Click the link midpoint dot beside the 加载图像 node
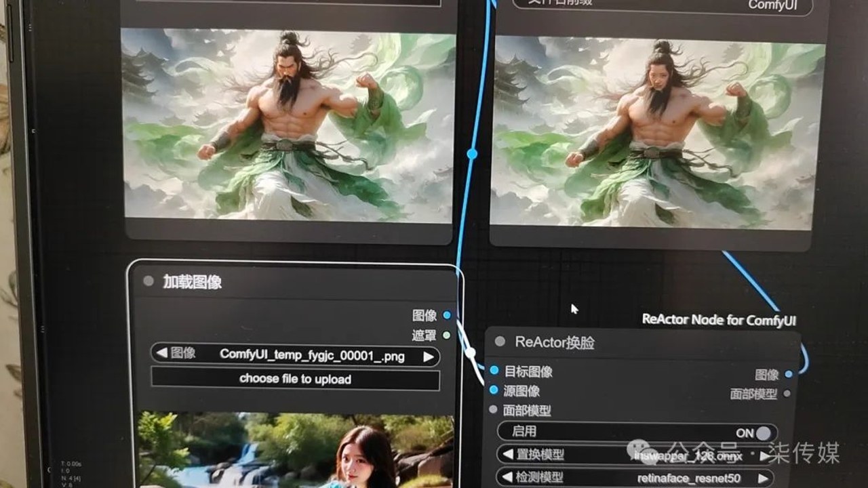 click(x=470, y=352)
